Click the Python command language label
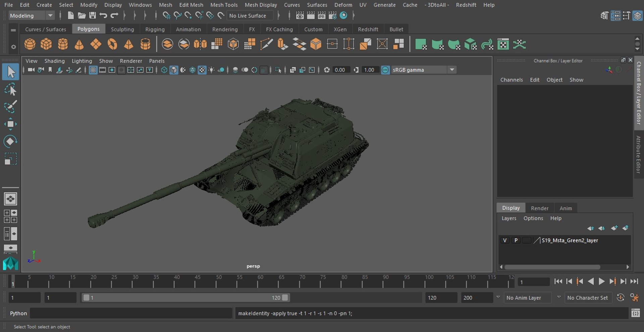This screenshot has width=644, height=332. point(18,313)
